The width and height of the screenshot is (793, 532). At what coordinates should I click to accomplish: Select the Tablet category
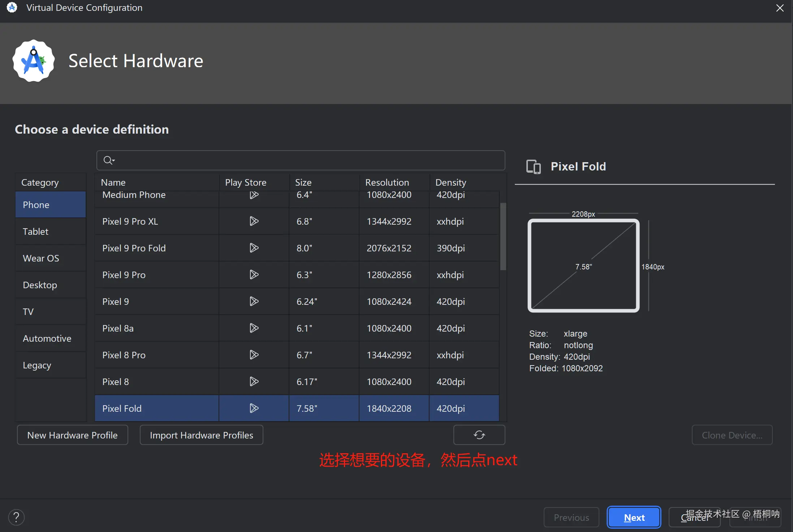click(x=51, y=232)
